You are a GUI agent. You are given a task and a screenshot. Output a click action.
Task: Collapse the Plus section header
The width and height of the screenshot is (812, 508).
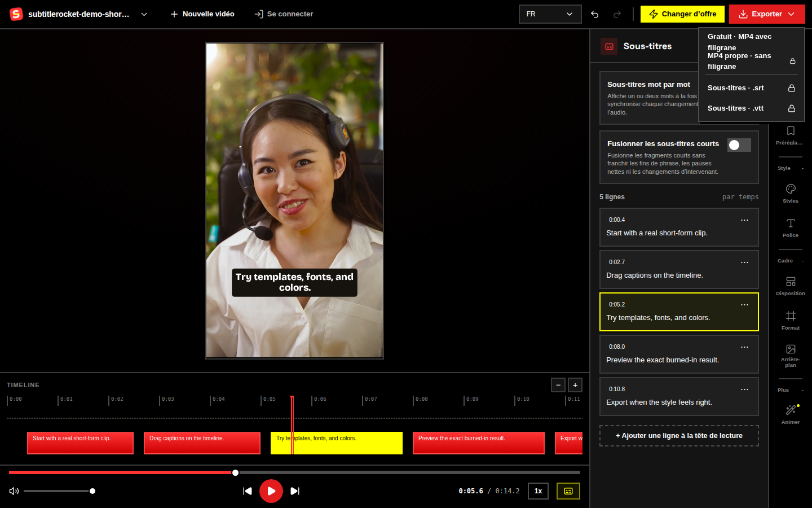point(791,390)
